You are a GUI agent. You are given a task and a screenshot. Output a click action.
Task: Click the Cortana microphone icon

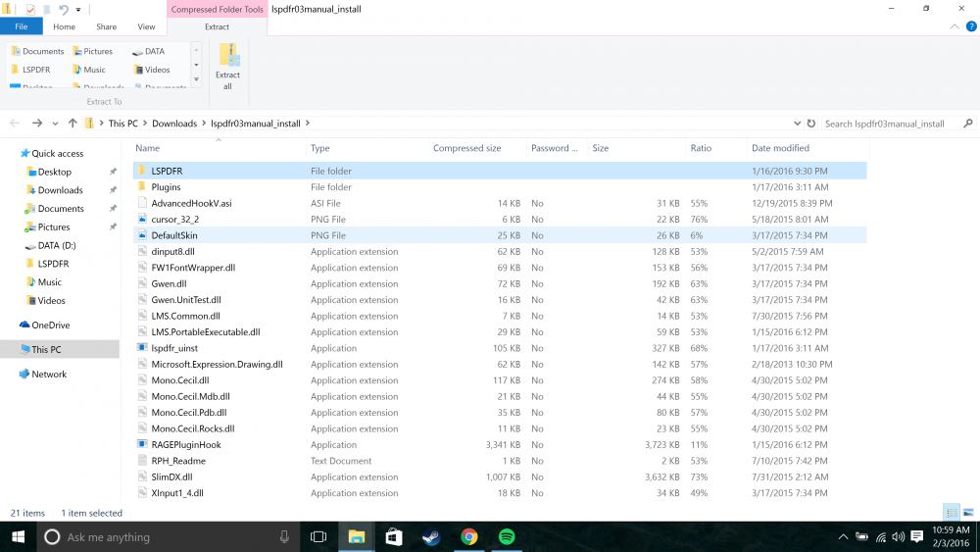[284, 537]
